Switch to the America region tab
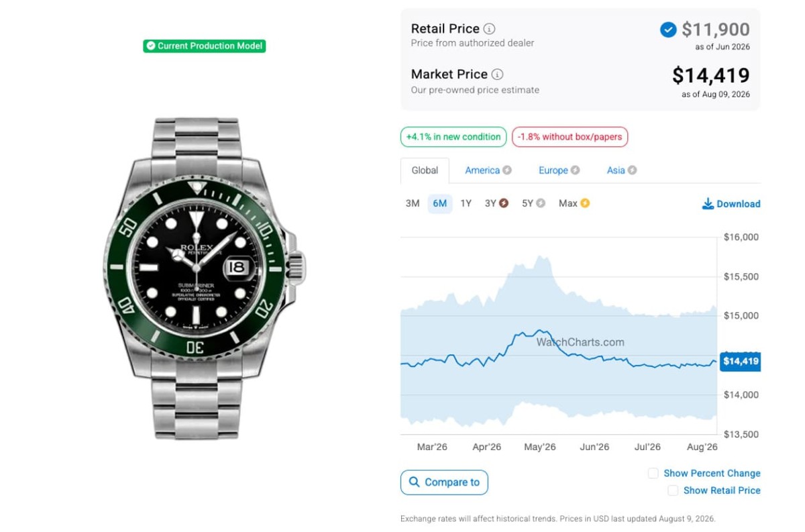 click(x=482, y=170)
